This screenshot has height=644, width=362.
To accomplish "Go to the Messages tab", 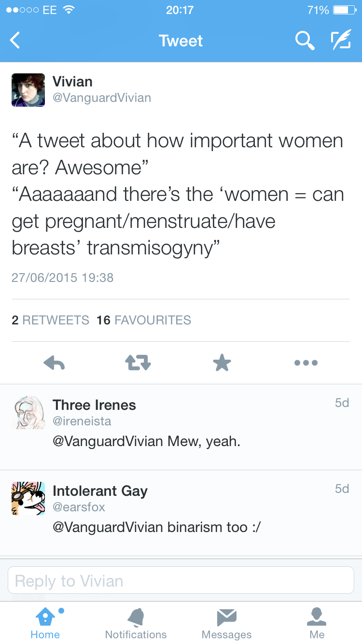I will (x=226, y=623).
